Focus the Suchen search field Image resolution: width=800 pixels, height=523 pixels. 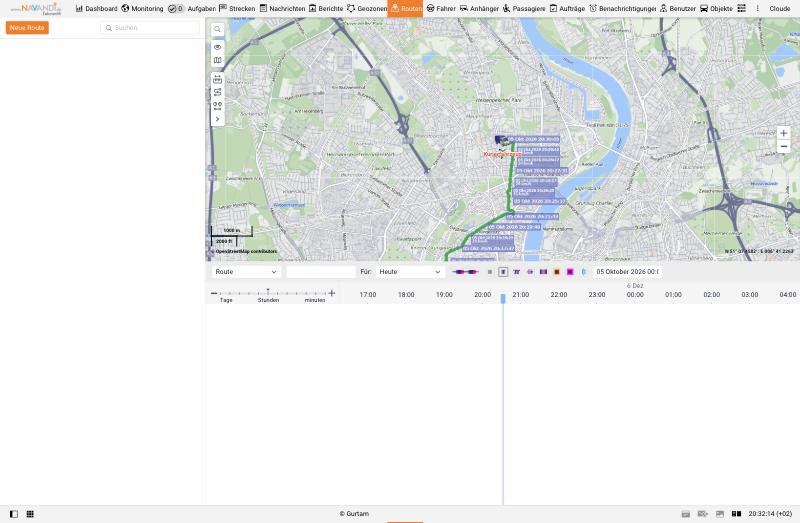[150, 28]
